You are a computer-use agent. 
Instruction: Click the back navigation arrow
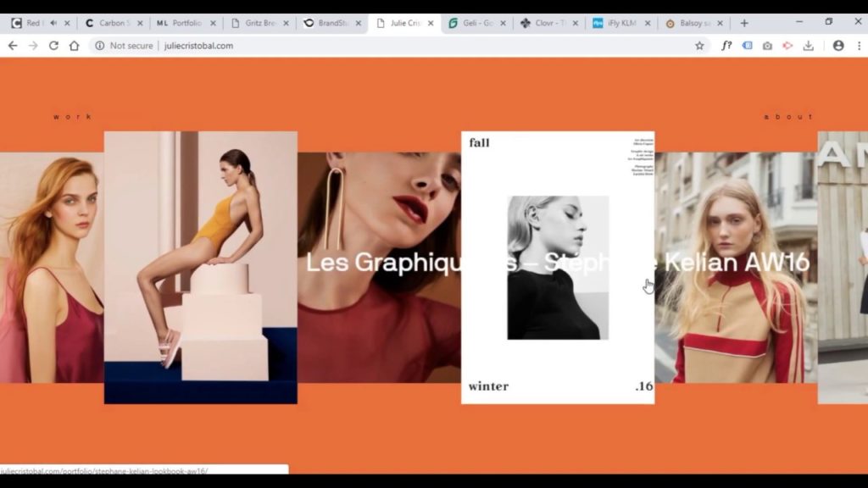point(13,46)
